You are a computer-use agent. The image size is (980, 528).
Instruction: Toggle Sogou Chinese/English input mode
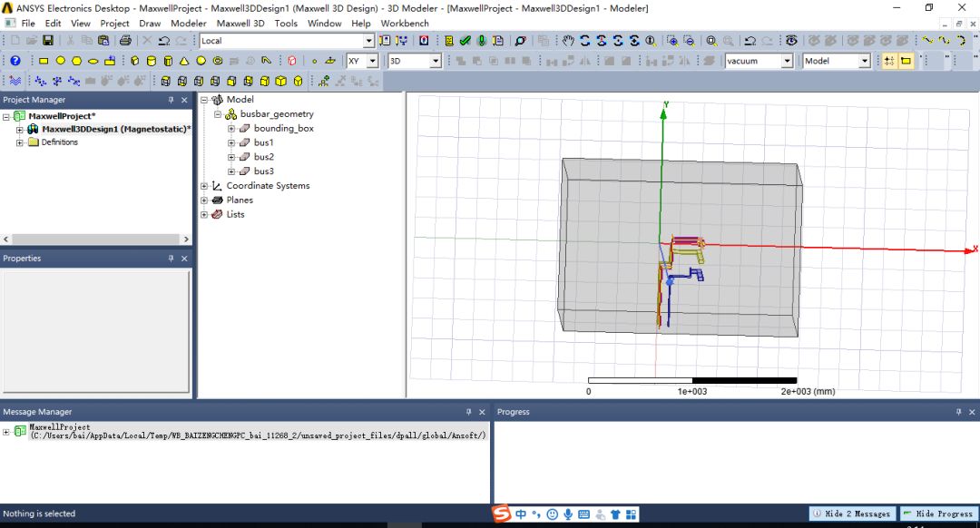click(x=521, y=514)
